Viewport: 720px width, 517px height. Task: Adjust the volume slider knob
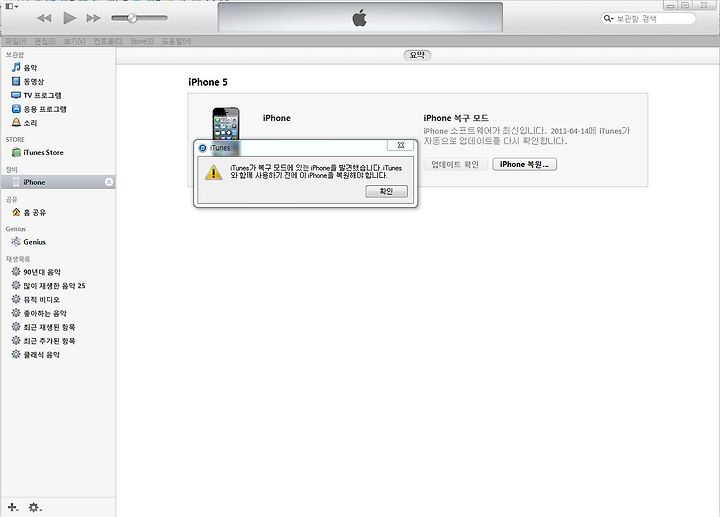coord(132,18)
